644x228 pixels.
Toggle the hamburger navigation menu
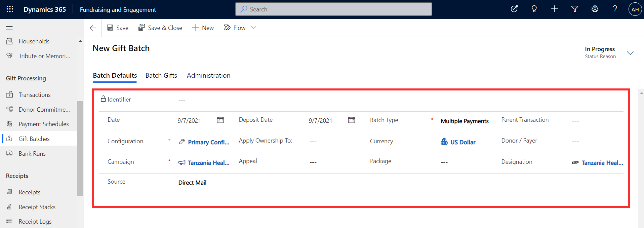[9, 28]
